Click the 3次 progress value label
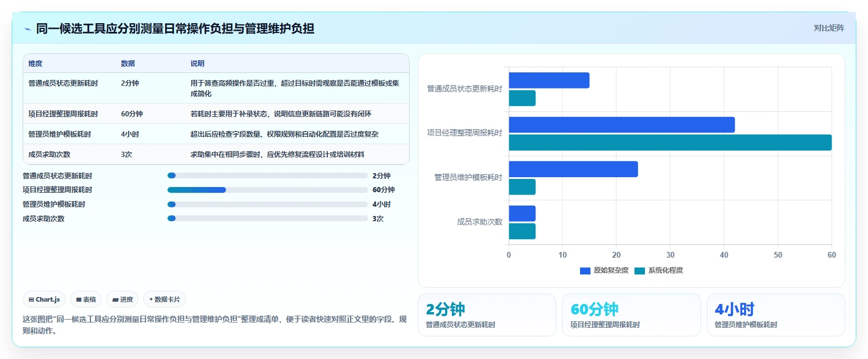The height and width of the screenshot is (359, 868). (x=378, y=218)
